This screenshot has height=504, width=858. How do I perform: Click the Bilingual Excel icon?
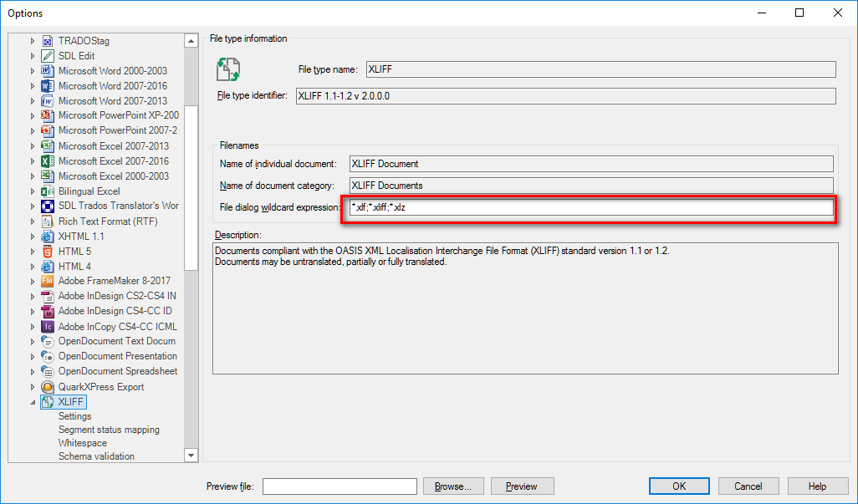[48, 191]
